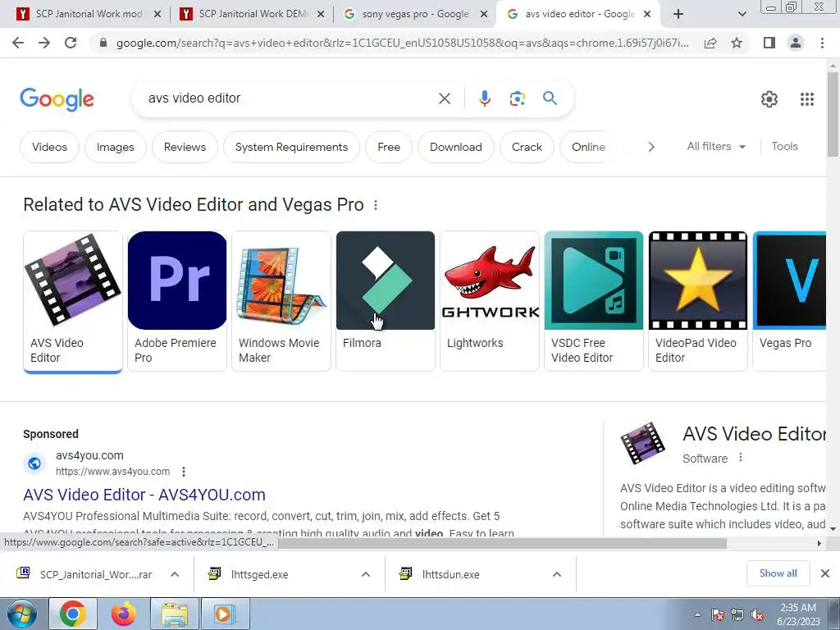Open the All filters dropdown
Screen dimensions: 840x630
pos(716,146)
